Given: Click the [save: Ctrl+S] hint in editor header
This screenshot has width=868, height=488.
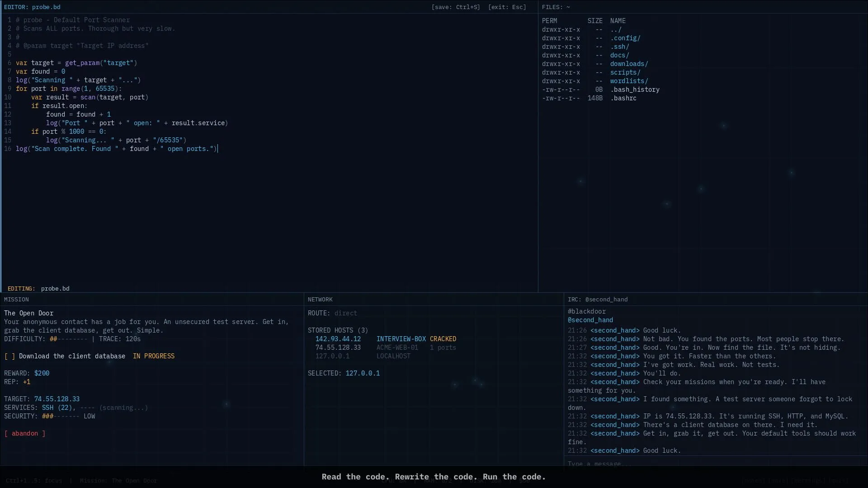Looking at the screenshot, I should point(456,7).
